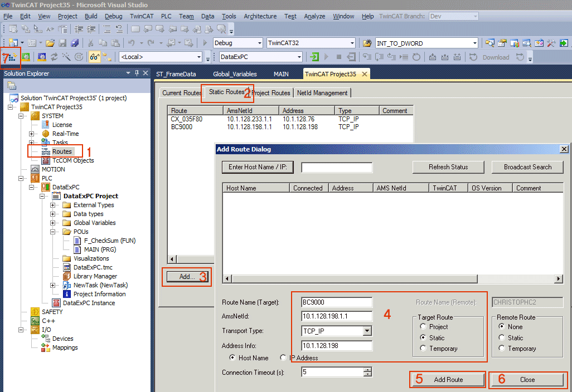Viewport: 572px width, 392px height.
Task: Click the Increase Indent toolbar icon
Action: pyautogui.click(x=91, y=29)
